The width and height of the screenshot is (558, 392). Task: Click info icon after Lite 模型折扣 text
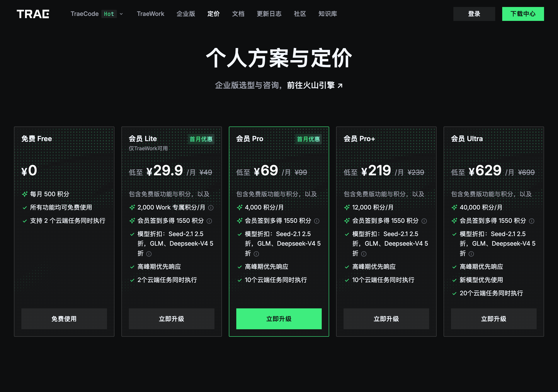pos(149,254)
